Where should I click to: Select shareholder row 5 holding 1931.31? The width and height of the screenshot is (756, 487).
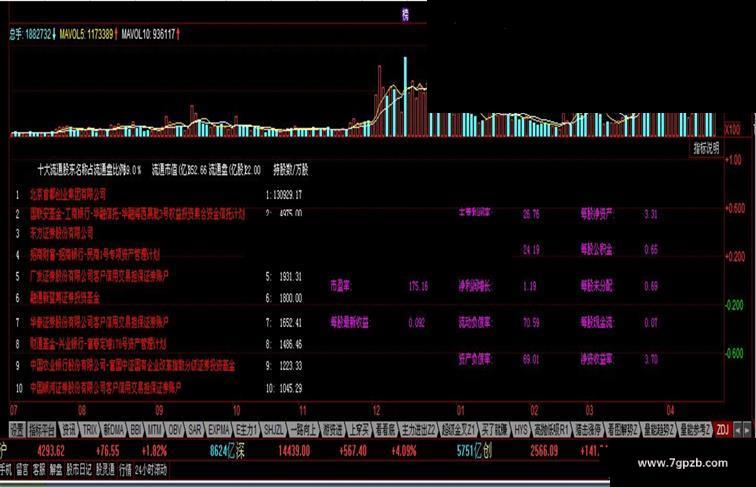[159, 277]
